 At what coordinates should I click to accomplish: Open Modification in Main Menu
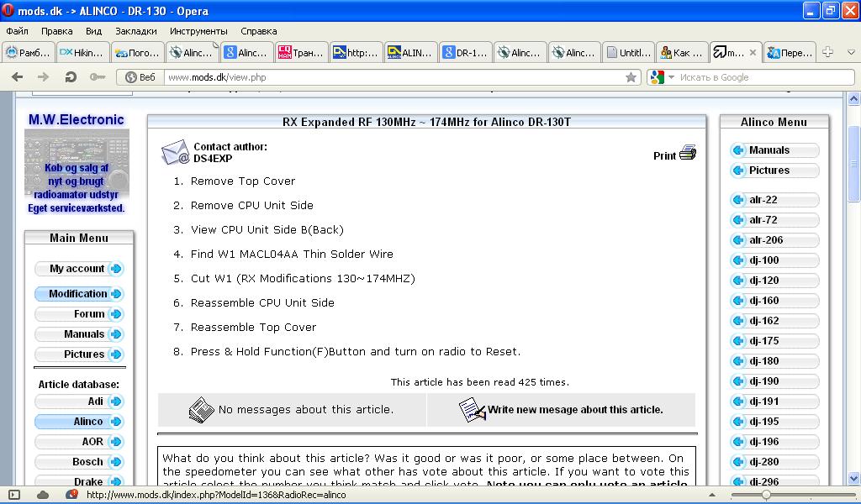tap(78, 294)
